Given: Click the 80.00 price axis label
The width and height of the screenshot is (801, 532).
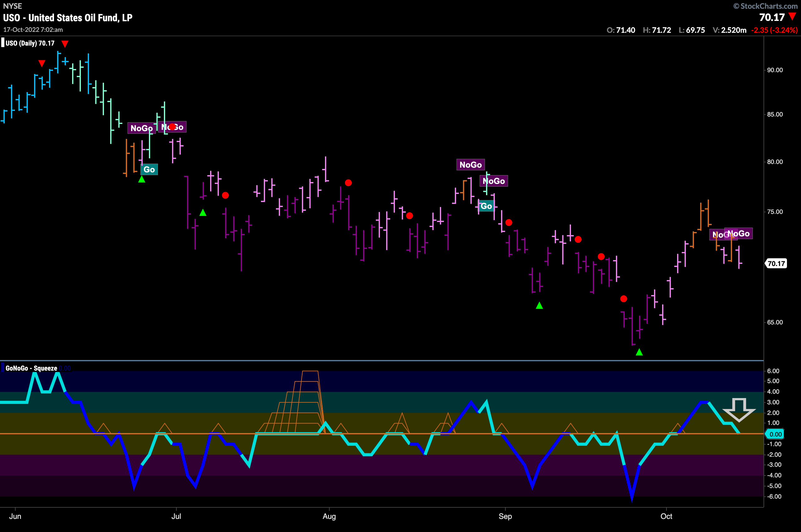Looking at the screenshot, I should 775,162.
